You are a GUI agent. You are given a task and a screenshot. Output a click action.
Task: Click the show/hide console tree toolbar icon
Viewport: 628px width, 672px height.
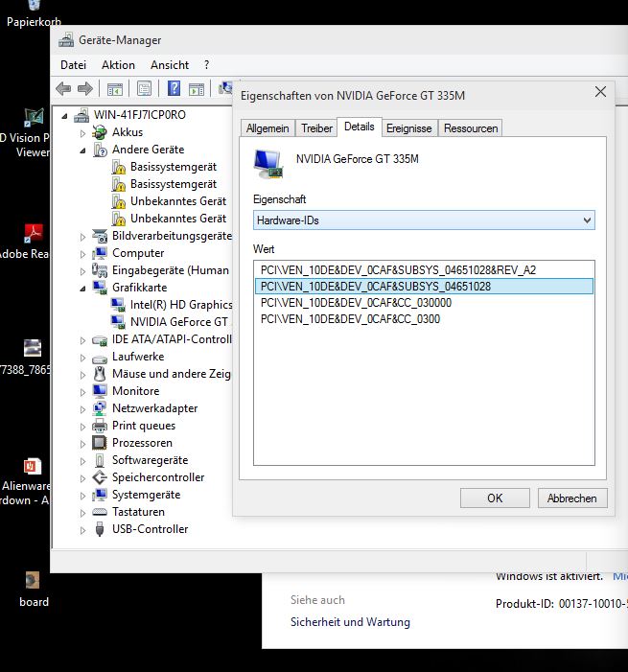114,89
